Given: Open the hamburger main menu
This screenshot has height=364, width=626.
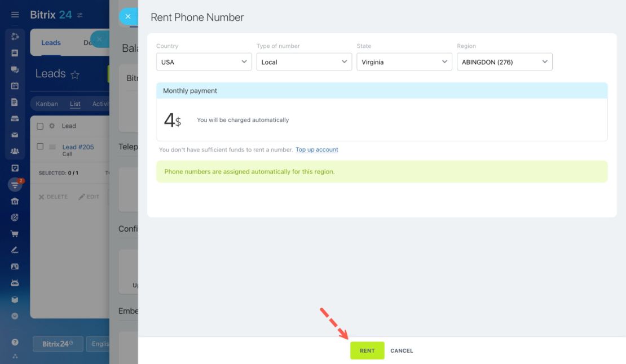Looking at the screenshot, I should coord(15,15).
